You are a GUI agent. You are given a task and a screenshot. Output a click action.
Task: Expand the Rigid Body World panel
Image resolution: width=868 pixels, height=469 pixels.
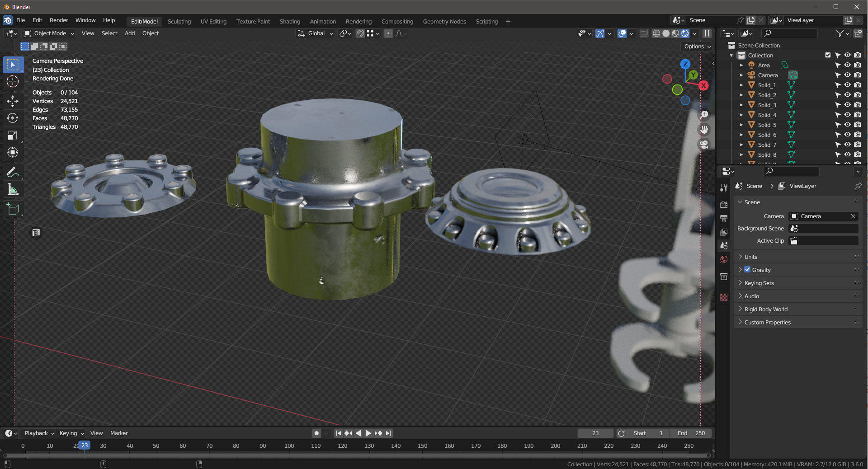pos(766,310)
